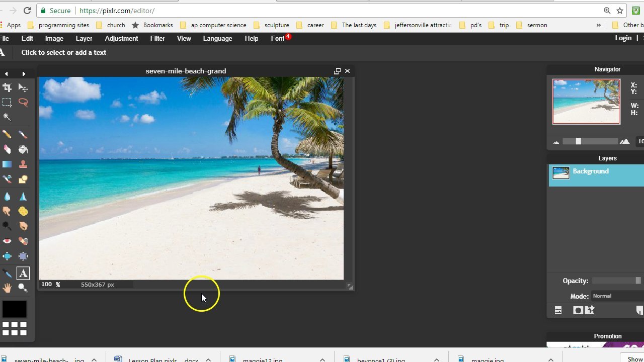Select the Lasso tool
Image resolution: width=644 pixels, height=362 pixels.
pyautogui.click(x=23, y=103)
